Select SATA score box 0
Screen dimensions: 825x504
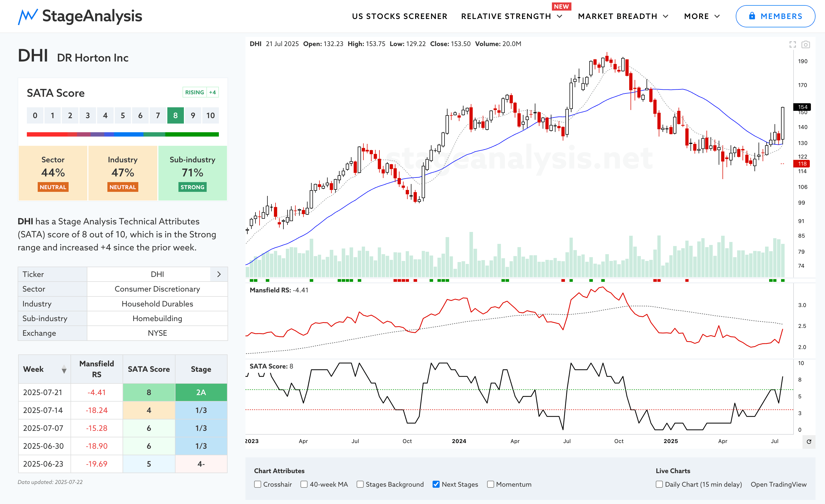pos(35,115)
